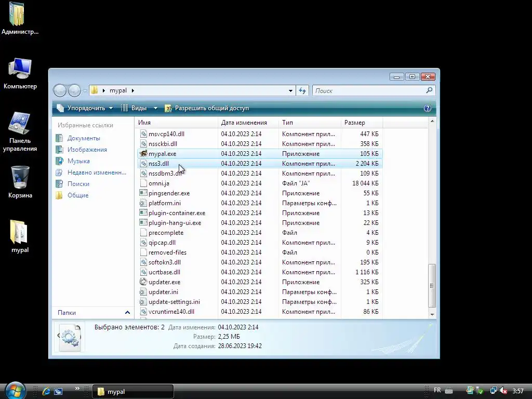Open Недавно измененные favorite link
Screen dimensions: 532x399
pyautogui.click(x=97, y=172)
